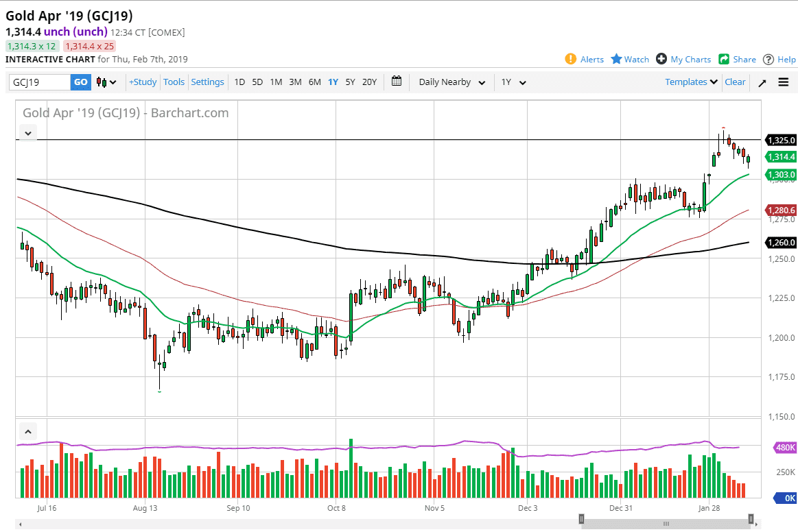The height and width of the screenshot is (532, 798).
Task: Click the Clear link
Action: 735,82
